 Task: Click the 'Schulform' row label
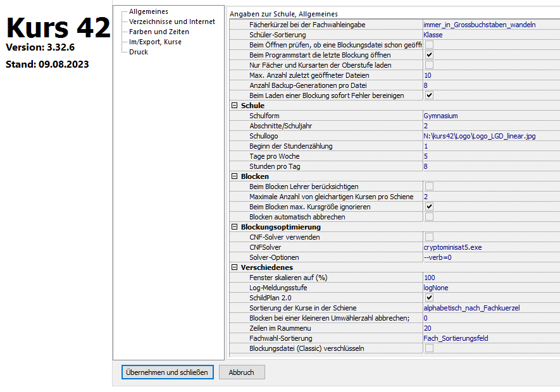(264, 116)
